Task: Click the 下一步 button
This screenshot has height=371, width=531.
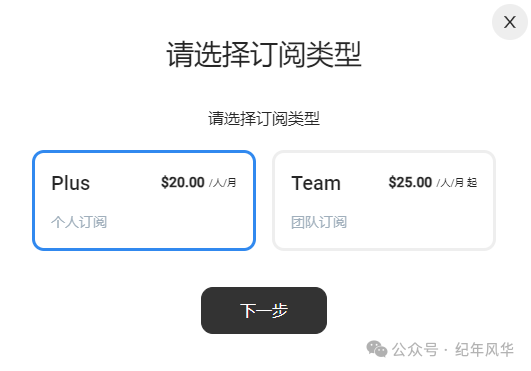Action: [x=264, y=310]
